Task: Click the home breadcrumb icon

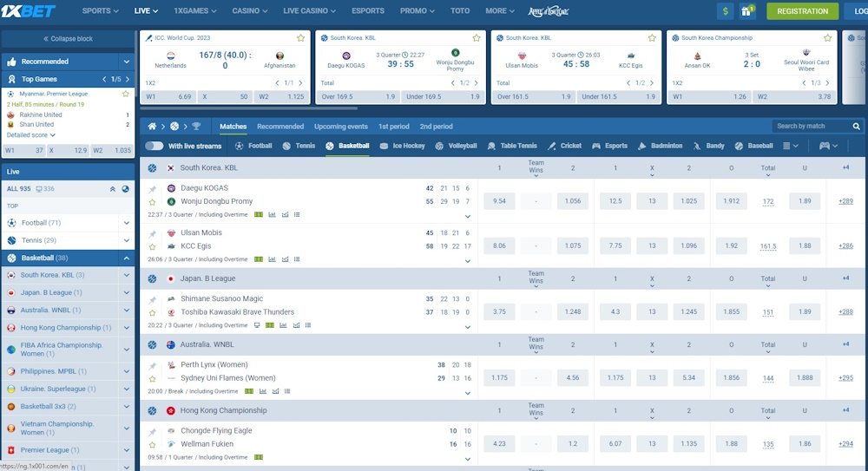Action: pos(152,127)
